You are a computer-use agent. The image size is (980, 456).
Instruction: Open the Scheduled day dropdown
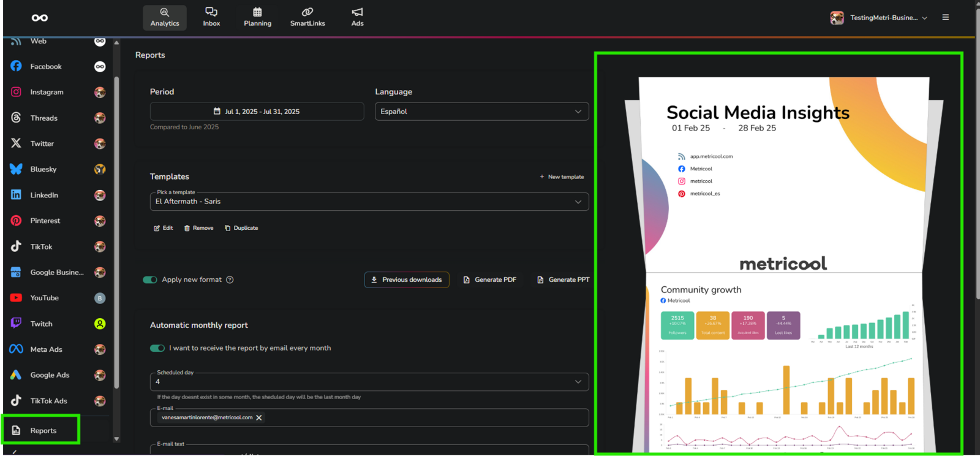click(369, 382)
